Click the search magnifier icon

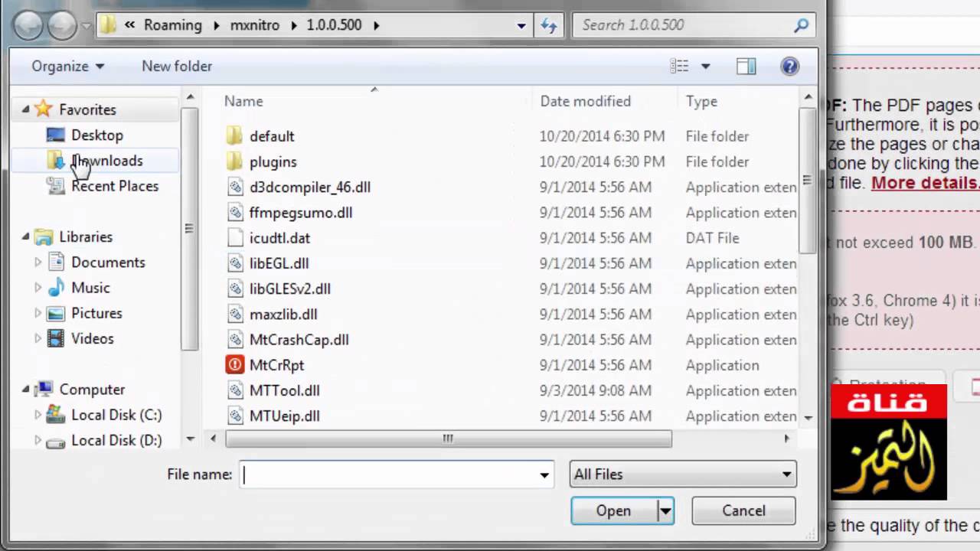(x=801, y=25)
